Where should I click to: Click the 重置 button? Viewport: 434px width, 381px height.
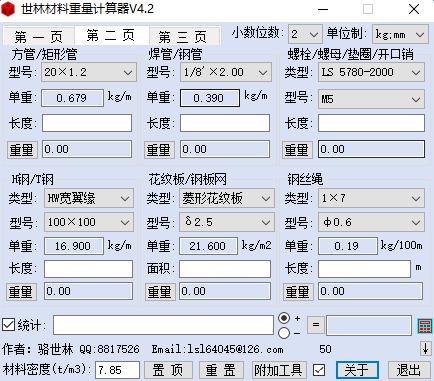(221, 370)
